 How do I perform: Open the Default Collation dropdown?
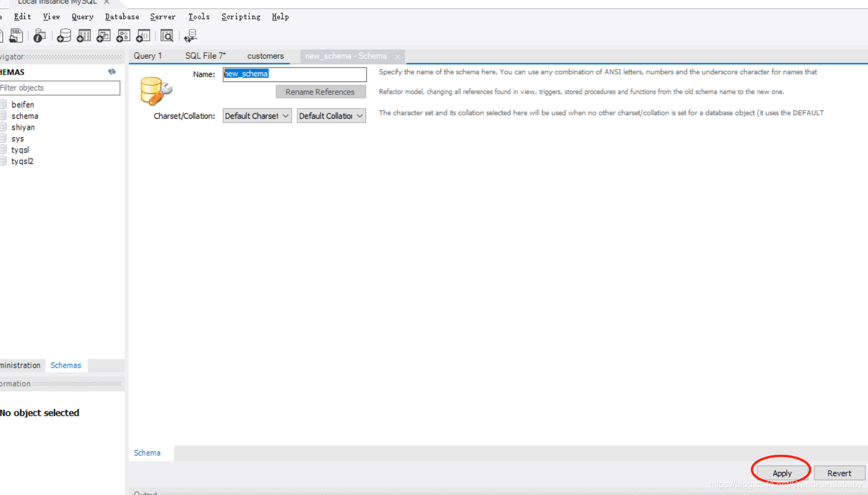(331, 116)
